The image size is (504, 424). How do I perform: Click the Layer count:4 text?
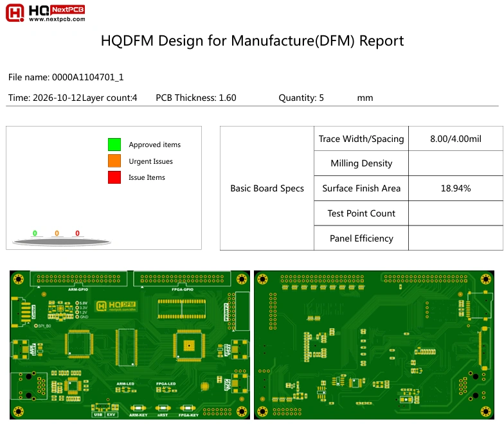click(x=109, y=98)
